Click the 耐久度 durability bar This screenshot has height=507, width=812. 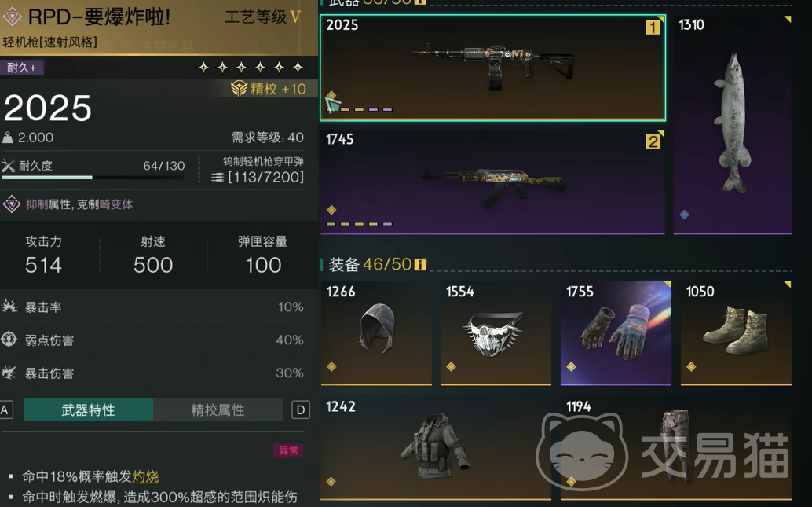[93, 178]
